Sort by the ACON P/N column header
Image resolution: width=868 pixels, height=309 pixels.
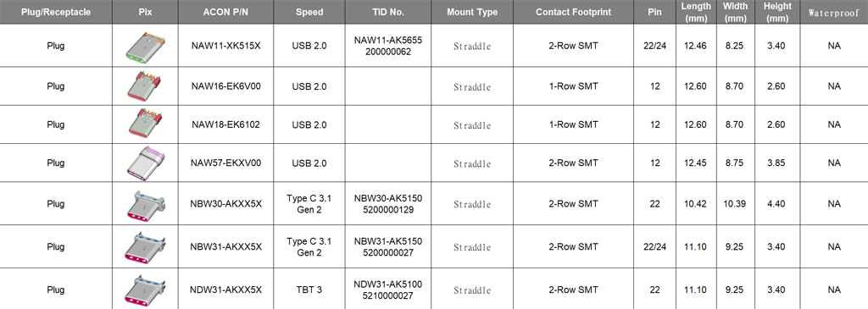(225, 12)
